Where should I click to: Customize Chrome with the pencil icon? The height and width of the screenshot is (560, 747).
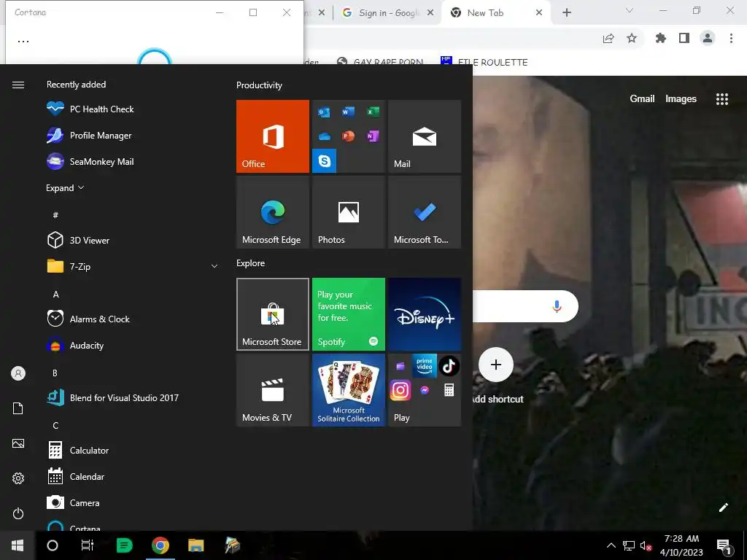(x=723, y=507)
